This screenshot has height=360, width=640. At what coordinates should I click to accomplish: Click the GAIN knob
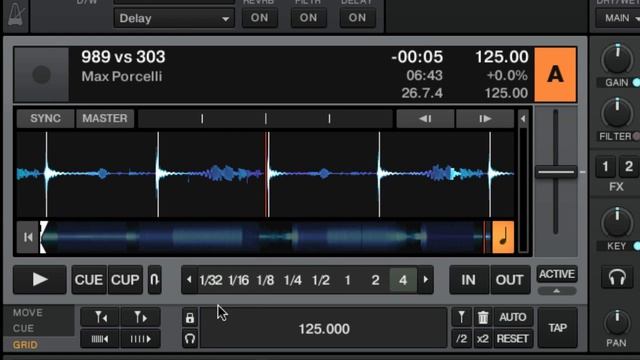click(617, 60)
